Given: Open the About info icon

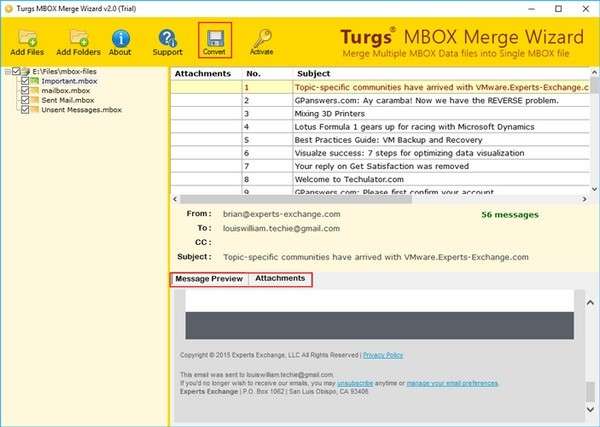Looking at the screenshot, I should (120, 38).
